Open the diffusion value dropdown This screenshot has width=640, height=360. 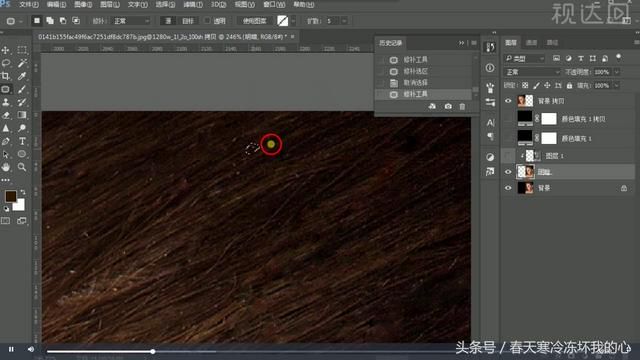tap(344, 20)
